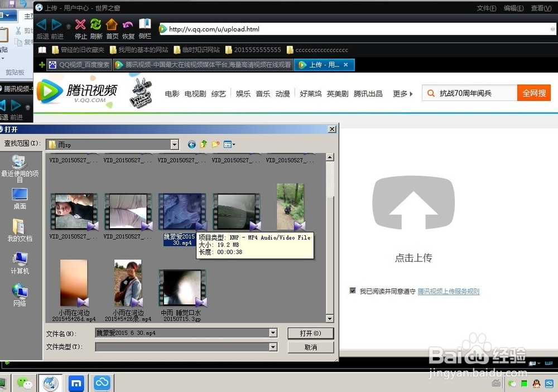Open the View menu icon in dialog

(x=229, y=144)
